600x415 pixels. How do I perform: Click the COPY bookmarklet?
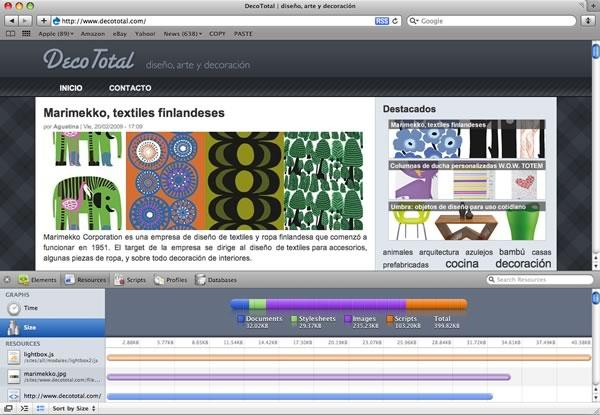[x=217, y=34]
